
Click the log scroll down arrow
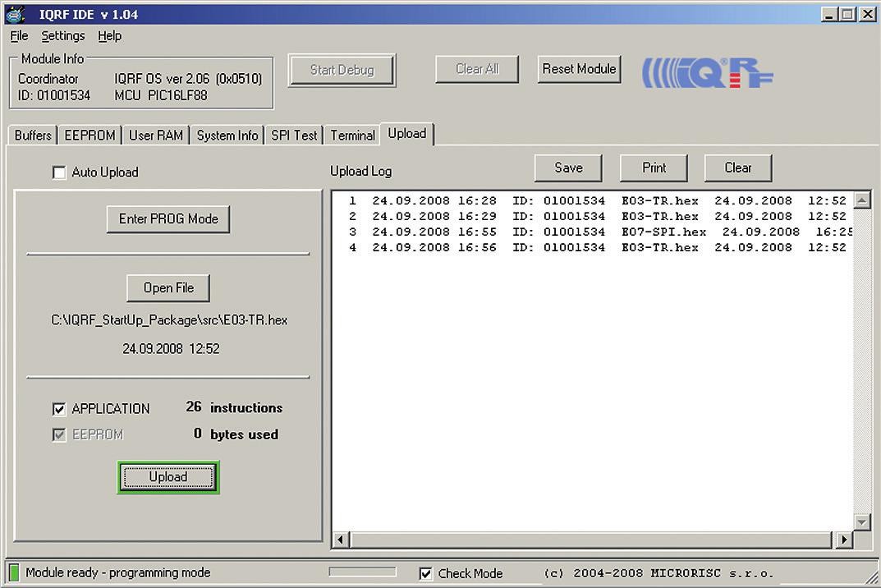click(x=862, y=522)
